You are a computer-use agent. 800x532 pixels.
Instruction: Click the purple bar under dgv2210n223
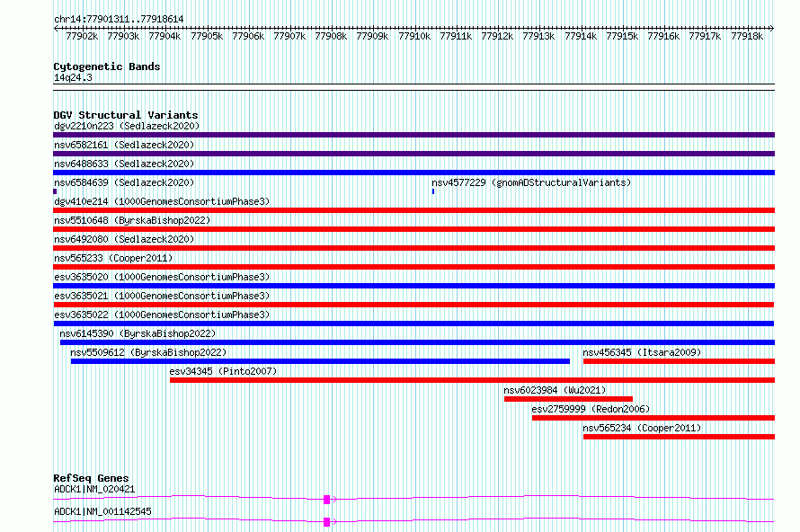(x=413, y=135)
